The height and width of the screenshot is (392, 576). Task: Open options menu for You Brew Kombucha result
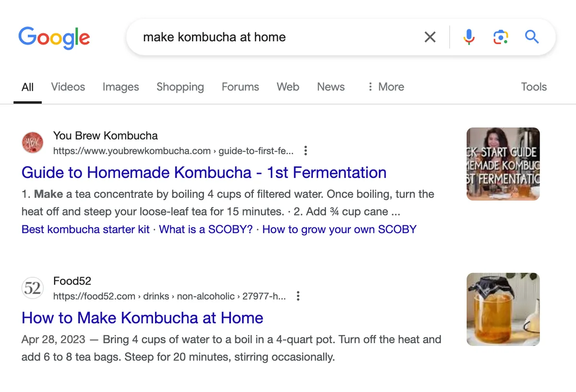coord(305,151)
